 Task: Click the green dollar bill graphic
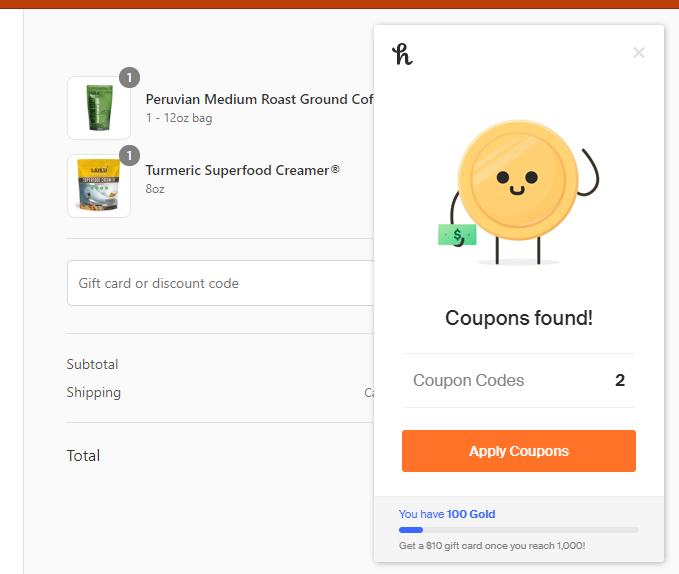457,235
